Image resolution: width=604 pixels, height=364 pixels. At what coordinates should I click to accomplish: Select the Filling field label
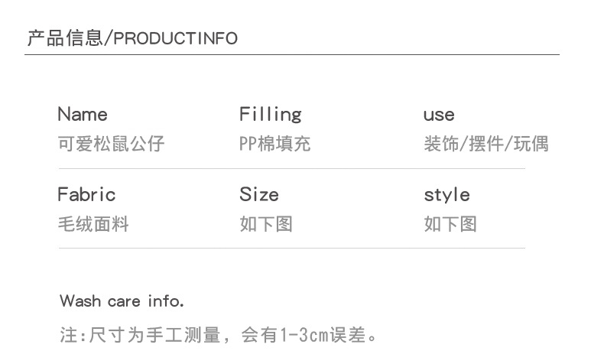pos(270,115)
